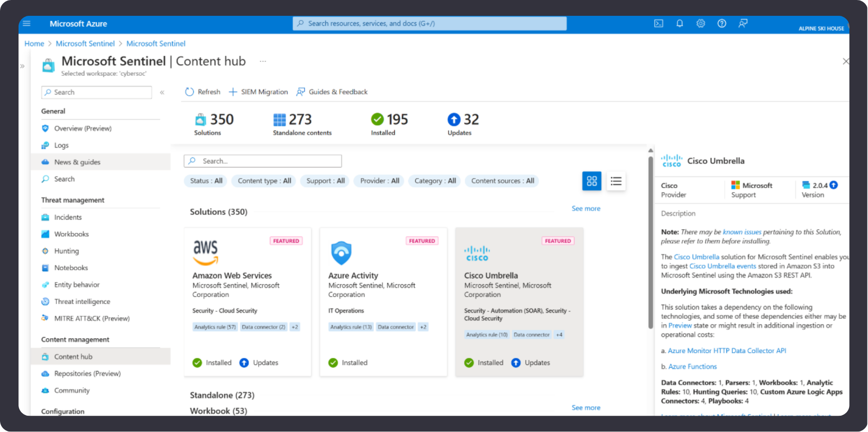Open the portal settings gear

[700, 23]
